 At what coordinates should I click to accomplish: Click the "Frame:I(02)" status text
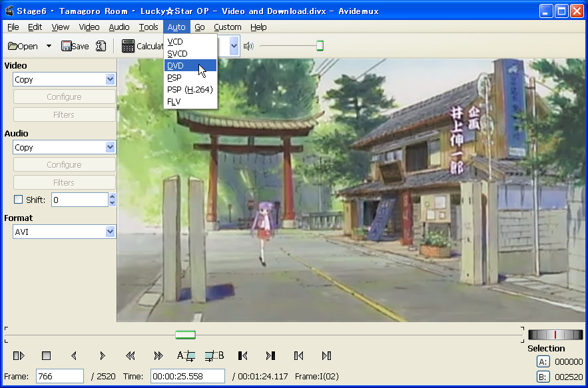pyautogui.click(x=317, y=377)
